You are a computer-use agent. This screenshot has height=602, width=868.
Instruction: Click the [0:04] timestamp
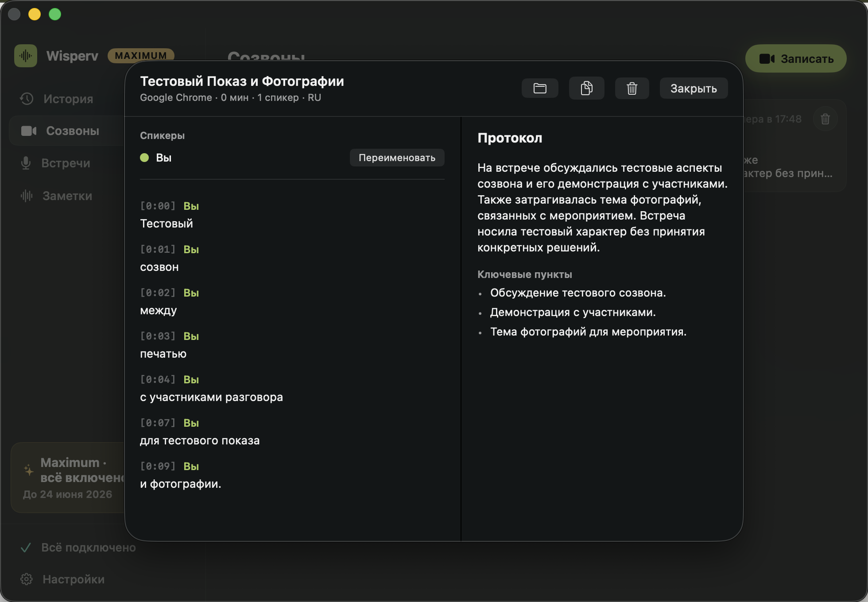(x=158, y=379)
